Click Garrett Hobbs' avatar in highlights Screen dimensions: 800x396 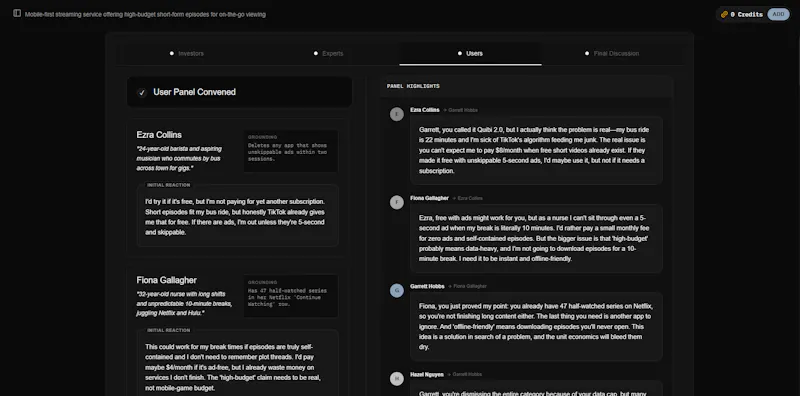[397, 291]
